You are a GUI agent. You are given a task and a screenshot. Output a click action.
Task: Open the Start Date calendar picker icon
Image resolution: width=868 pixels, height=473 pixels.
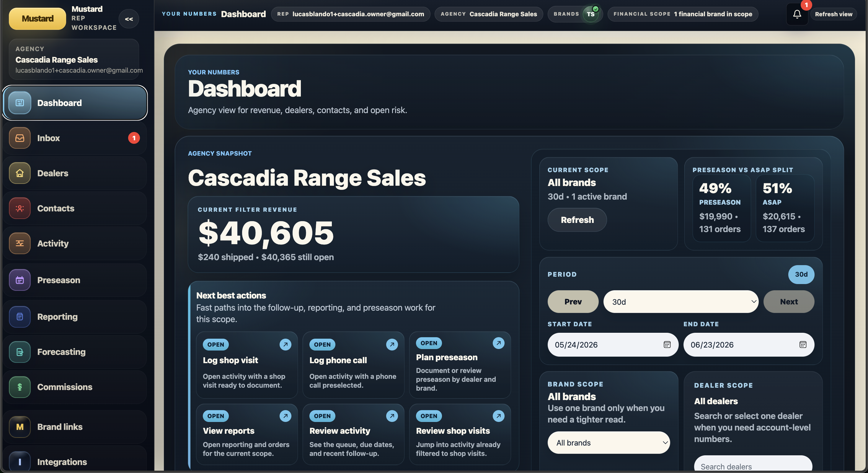click(x=667, y=344)
